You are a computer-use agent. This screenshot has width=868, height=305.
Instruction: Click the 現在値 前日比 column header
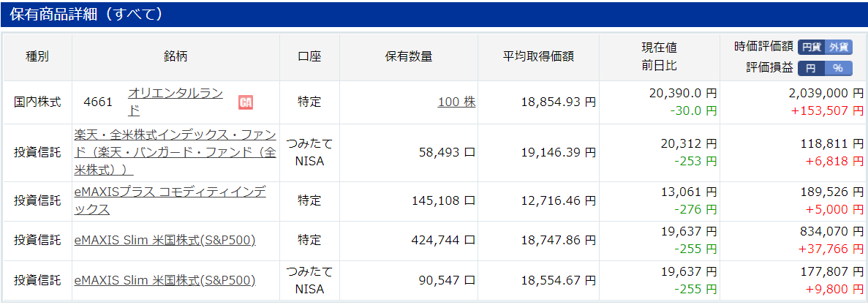[x=659, y=57]
